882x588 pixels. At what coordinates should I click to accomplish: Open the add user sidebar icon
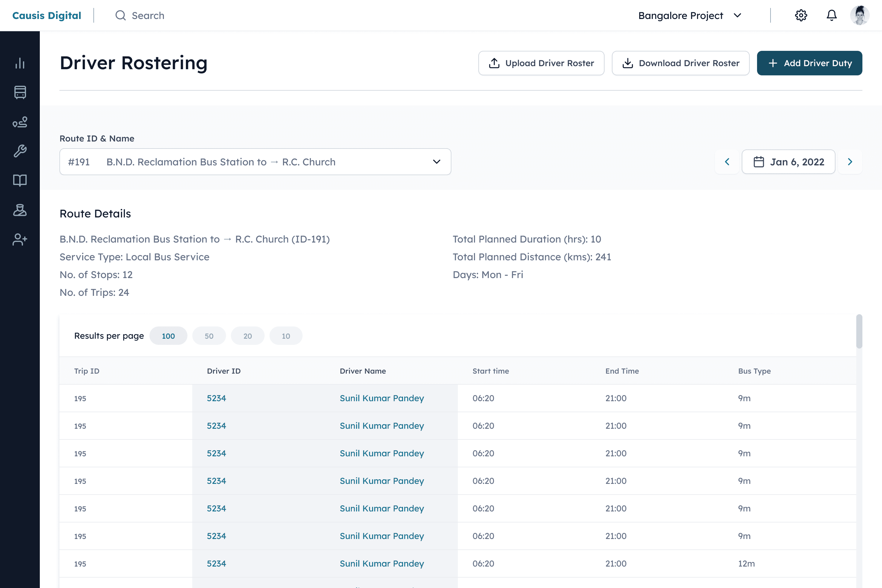click(20, 239)
